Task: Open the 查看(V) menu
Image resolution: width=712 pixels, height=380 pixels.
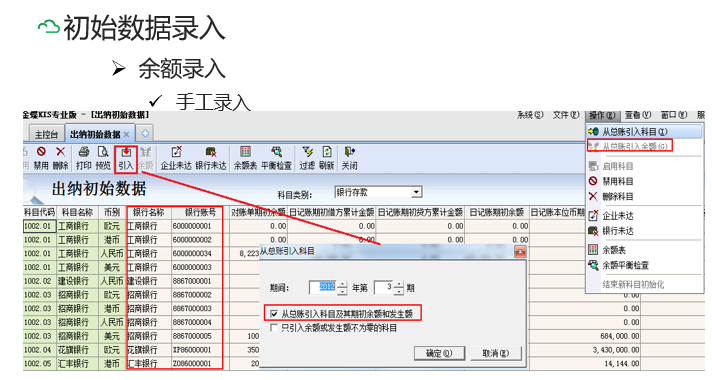Action: pyautogui.click(x=638, y=115)
